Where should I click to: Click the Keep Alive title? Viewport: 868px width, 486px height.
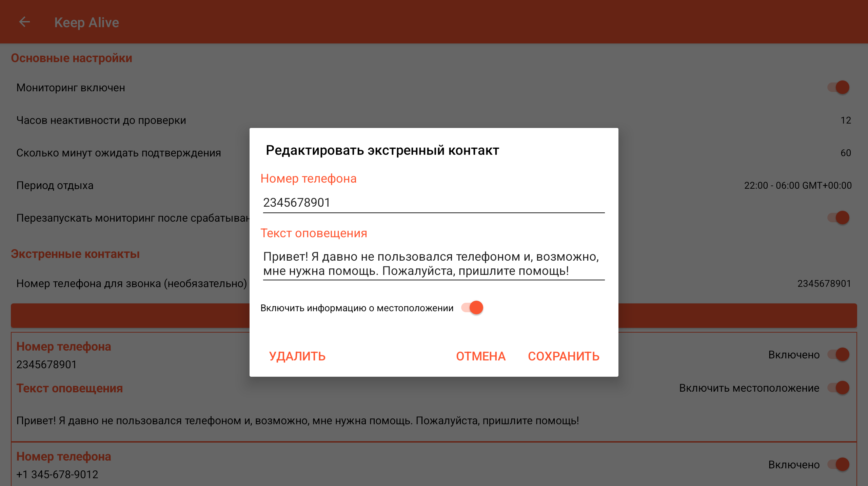click(x=86, y=22)
